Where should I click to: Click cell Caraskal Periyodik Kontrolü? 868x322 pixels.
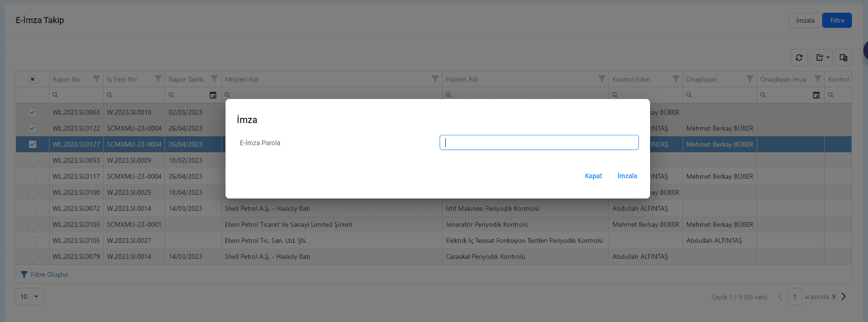point(485,256)
